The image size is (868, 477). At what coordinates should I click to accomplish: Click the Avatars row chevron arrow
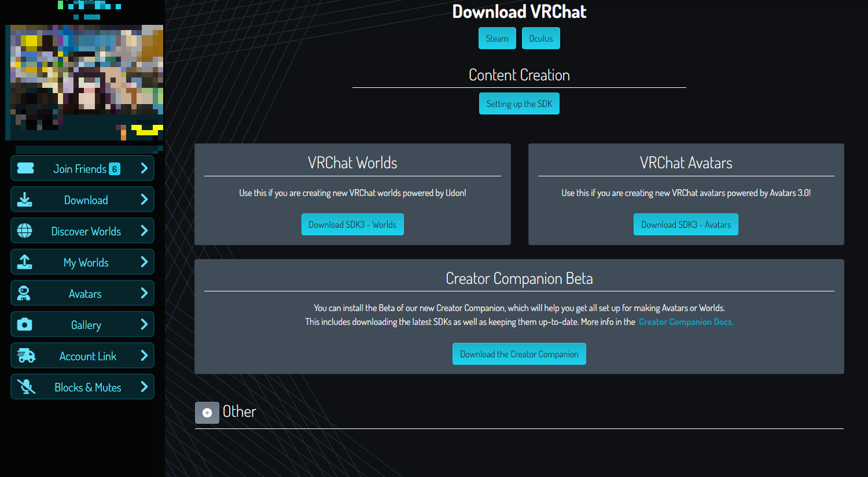coord(144,293)
